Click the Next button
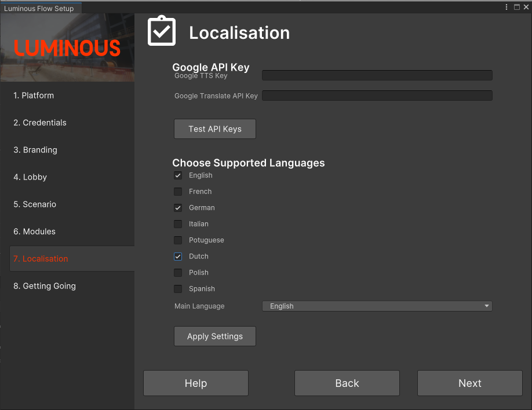This screenshot has height=410, width=532. [x=469, y=383]
